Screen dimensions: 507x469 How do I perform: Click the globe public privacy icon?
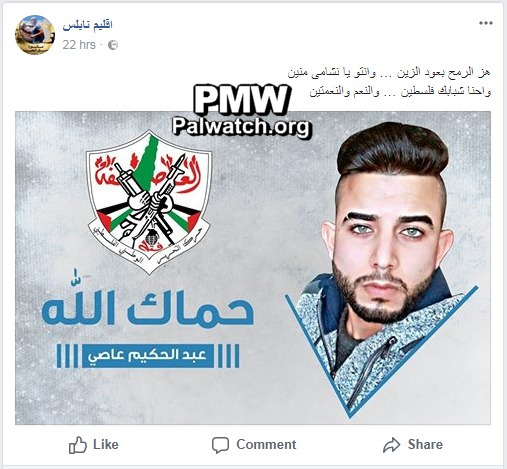tap(113, 45)
